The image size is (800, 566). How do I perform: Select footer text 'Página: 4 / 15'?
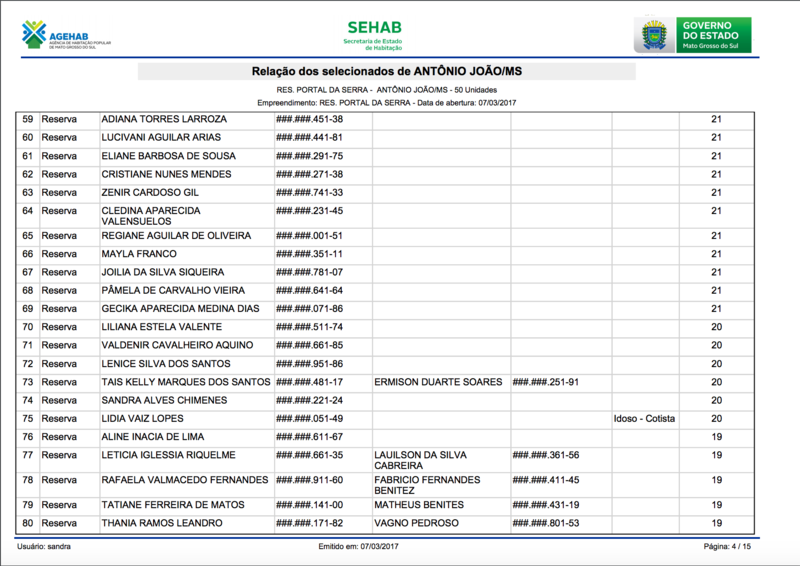click(727, 547)
